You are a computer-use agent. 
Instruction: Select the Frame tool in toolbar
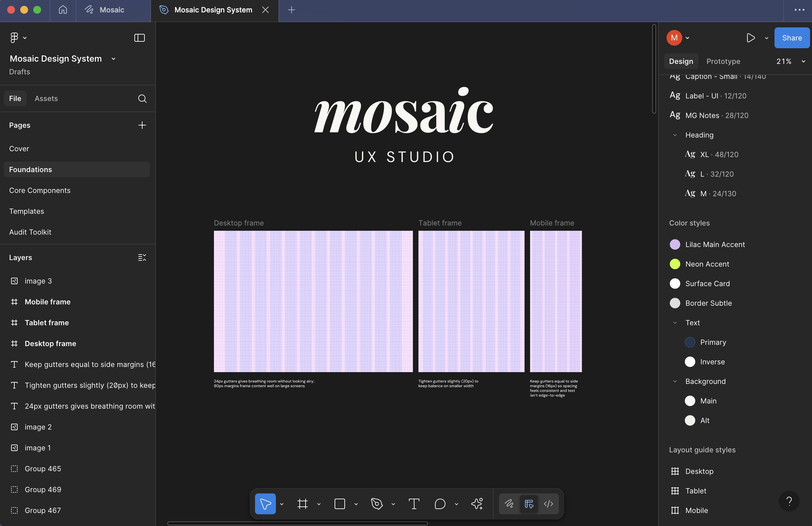[302, 504]
